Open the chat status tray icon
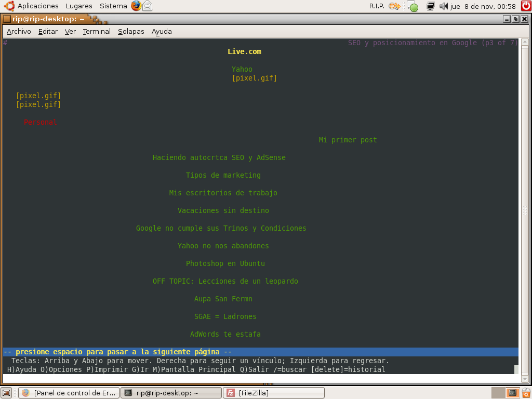The image size is (532, 399). click(x=412, y=6)
